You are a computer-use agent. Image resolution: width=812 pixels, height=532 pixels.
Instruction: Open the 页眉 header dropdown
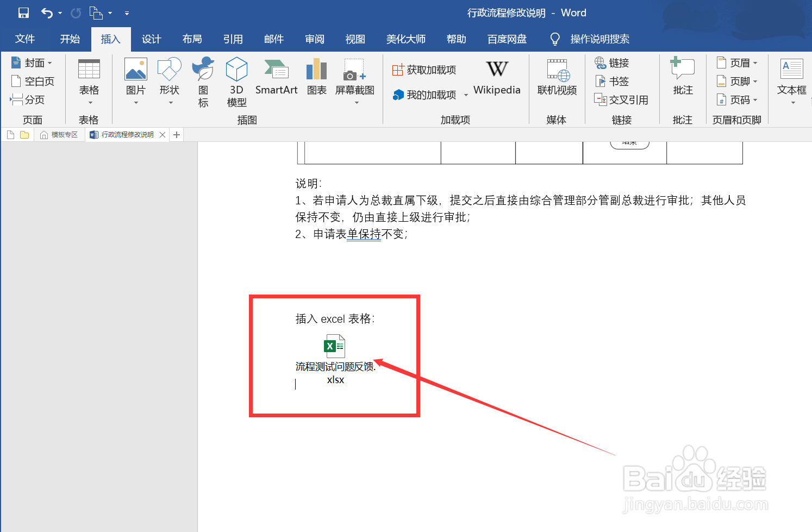[737, 63]
